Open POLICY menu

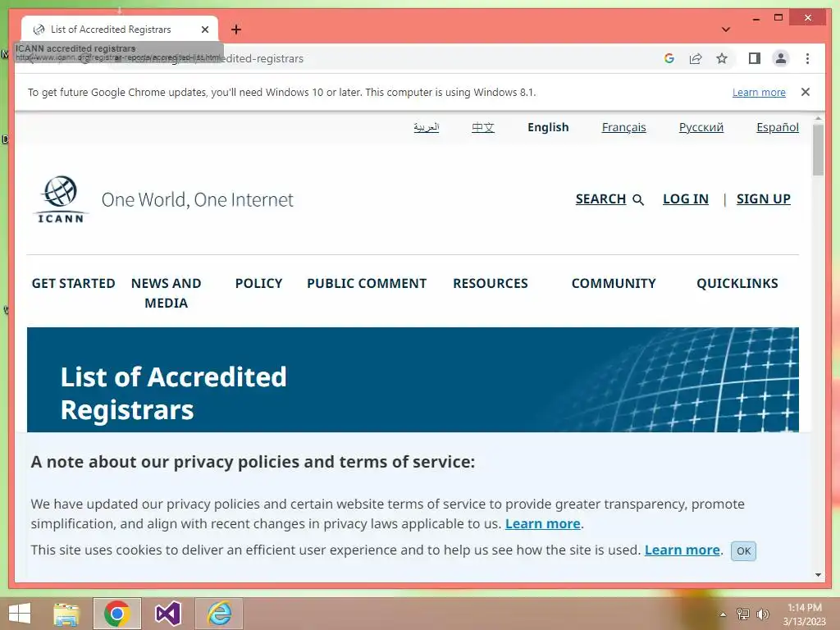pos(258,283)
